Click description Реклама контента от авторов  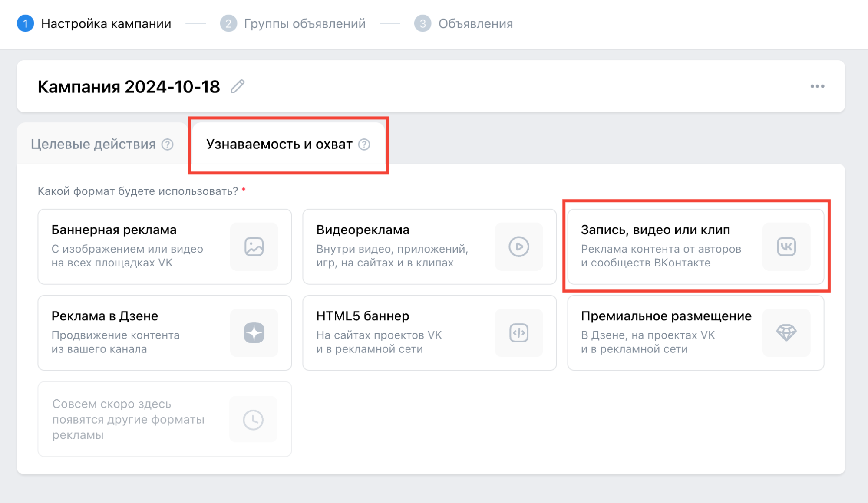pyautogui.click(x=661, y=256)
